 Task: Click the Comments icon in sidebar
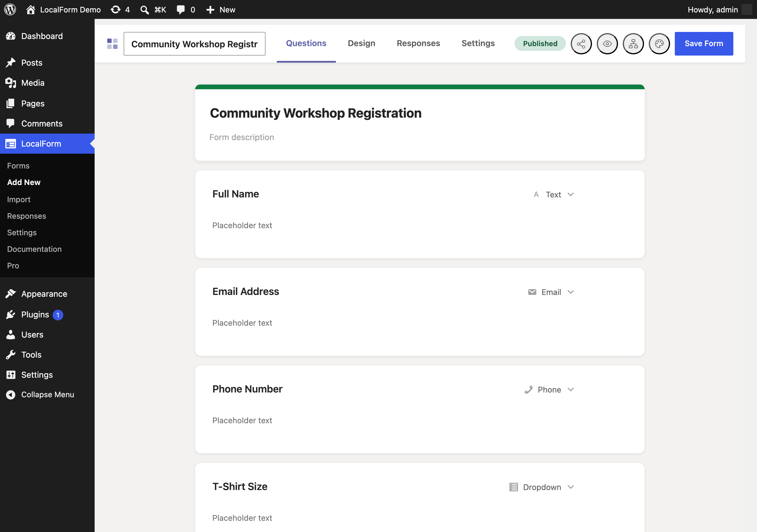point(11,123)
